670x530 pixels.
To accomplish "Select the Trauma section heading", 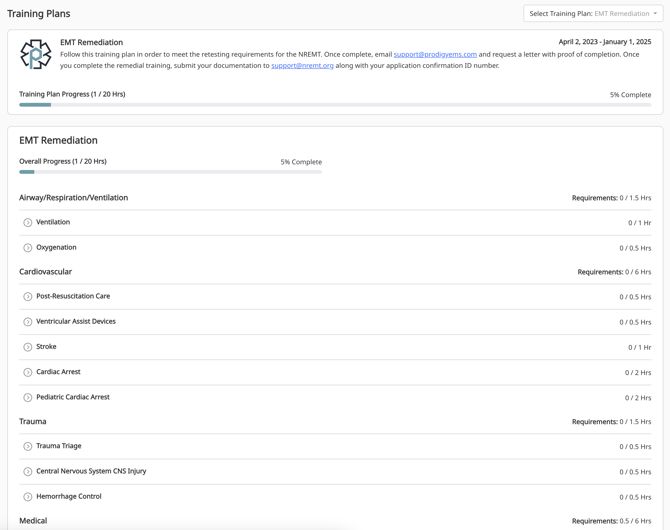I will (x=32, y=421).
